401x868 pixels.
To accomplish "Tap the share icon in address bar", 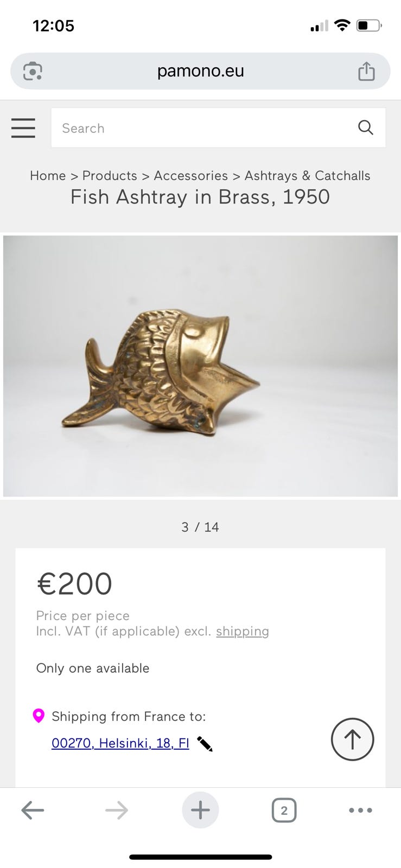I will pyautogui.click(x=367, y=71).
